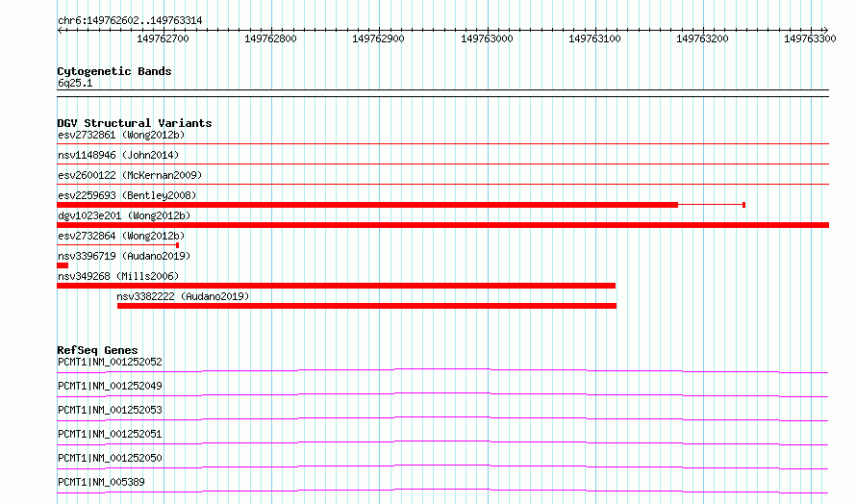856x504 pixels.
Task: Open variant dgv1023e201 (Wong2012b) label
Action: click(124, 215)
